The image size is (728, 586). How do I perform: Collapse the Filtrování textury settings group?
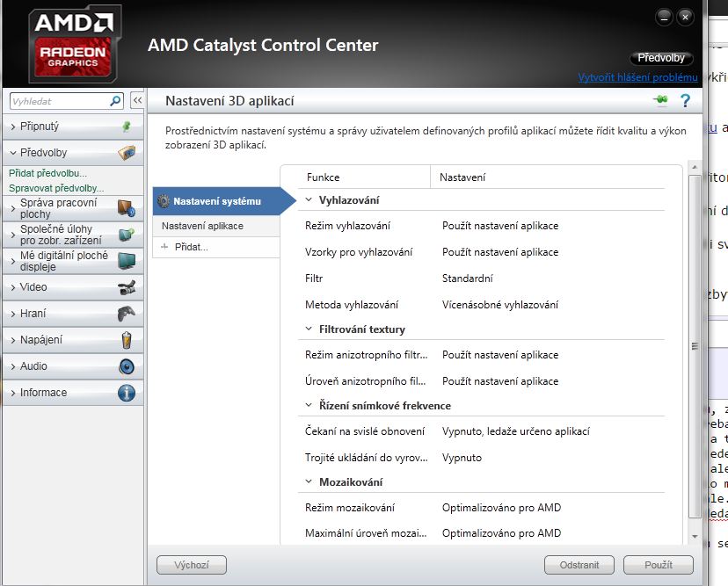[x=309, y=329]
